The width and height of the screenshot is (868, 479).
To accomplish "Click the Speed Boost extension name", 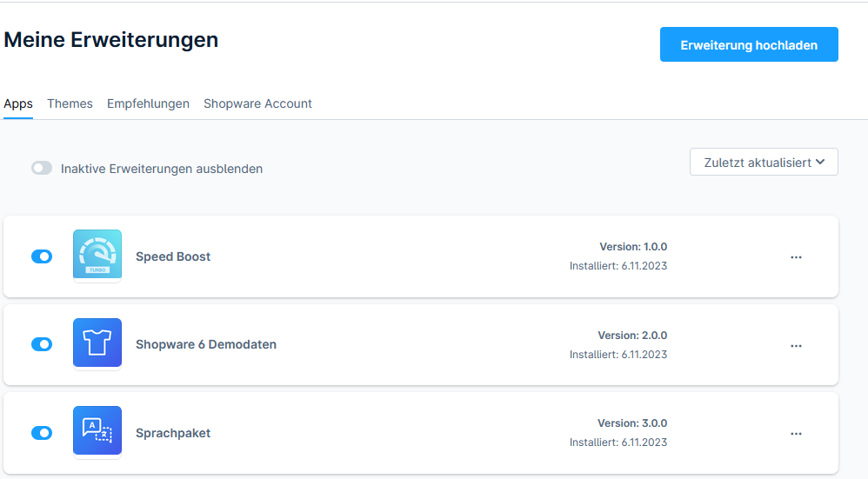I will point(173,256).
